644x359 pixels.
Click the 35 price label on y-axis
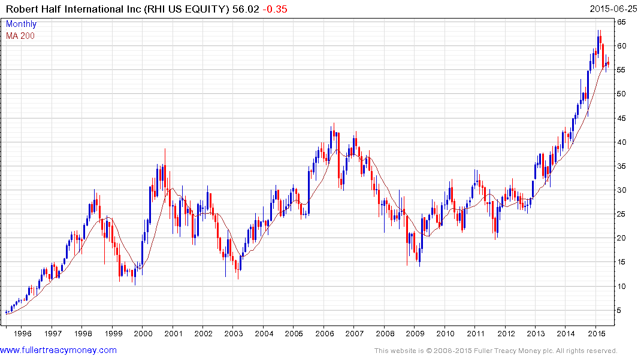[x=621, y=166]
